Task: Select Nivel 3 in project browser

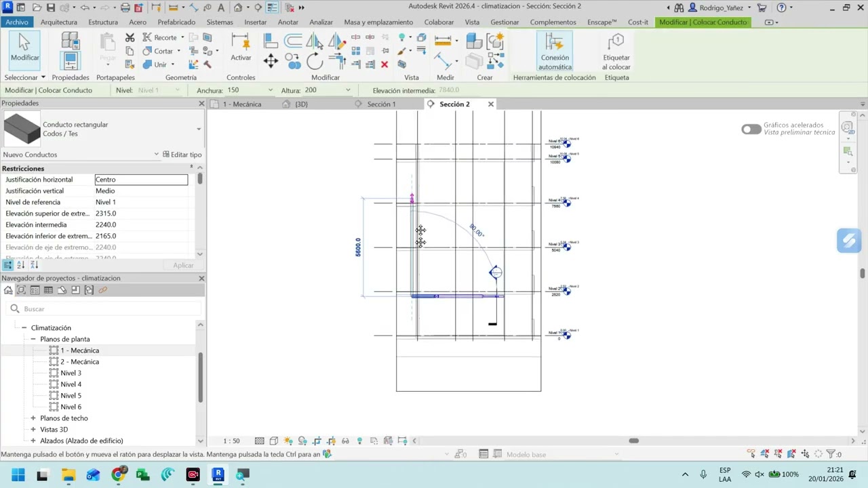Action: click(71, 373)
